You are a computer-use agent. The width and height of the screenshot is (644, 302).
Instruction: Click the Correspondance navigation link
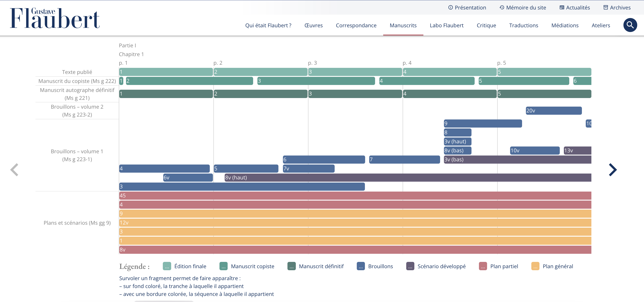(356, 25)
